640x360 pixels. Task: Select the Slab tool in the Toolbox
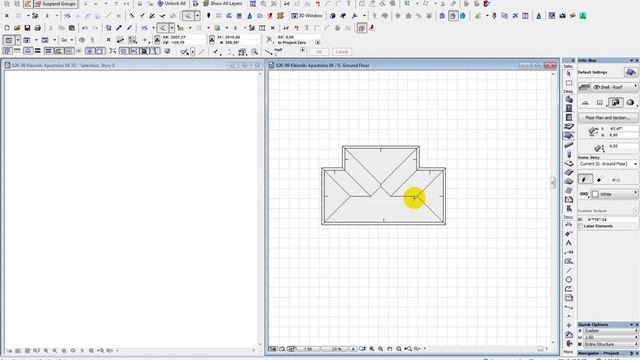pos(569,163)
